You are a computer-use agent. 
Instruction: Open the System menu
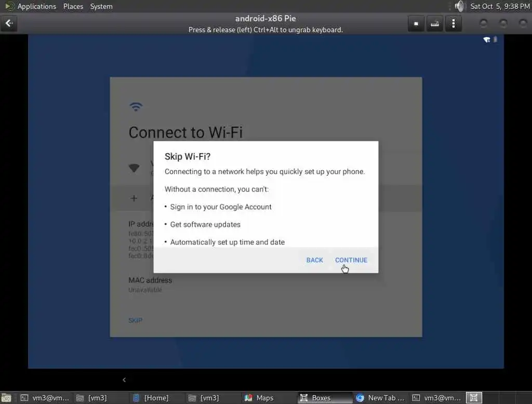[101, 6]
